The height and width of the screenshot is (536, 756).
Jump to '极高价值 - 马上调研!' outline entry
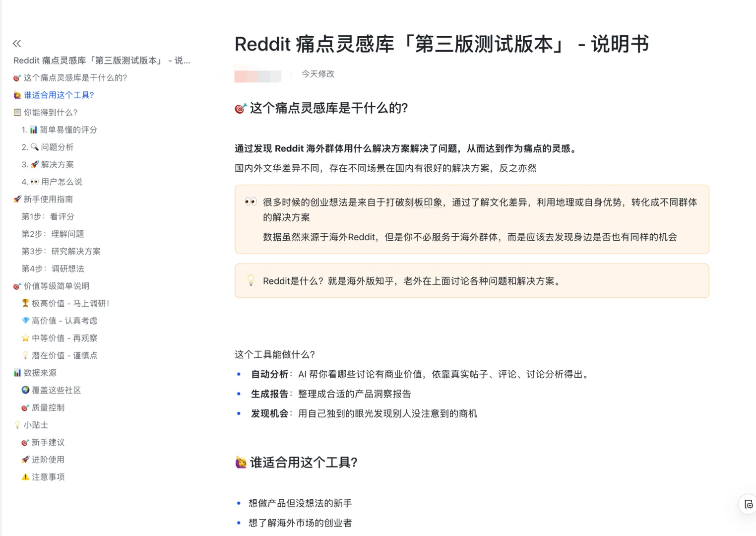click(x=65, y=304)
